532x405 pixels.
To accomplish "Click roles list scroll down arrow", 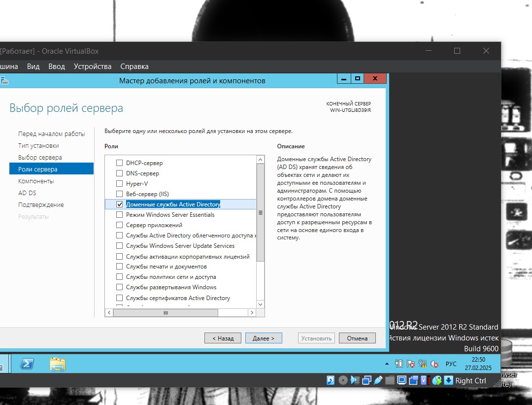I will point(260,304).
